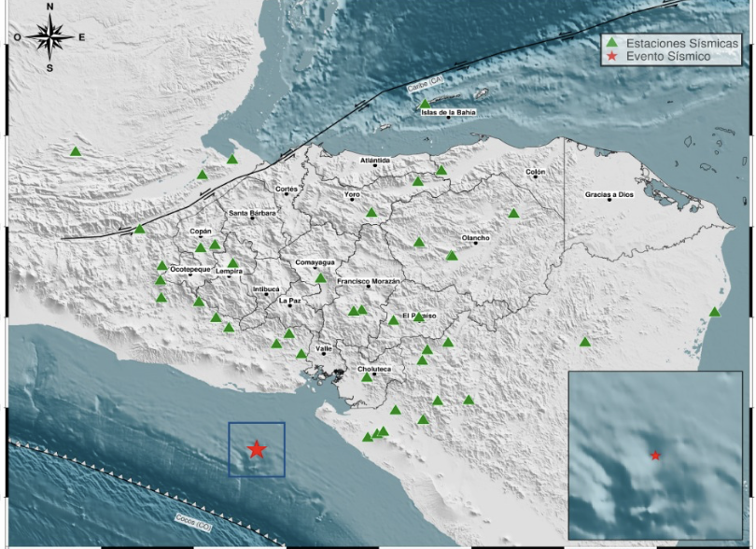Click the Gracias a Dios label
Screen dimensions: 756x549
click(x=609, y=195)
